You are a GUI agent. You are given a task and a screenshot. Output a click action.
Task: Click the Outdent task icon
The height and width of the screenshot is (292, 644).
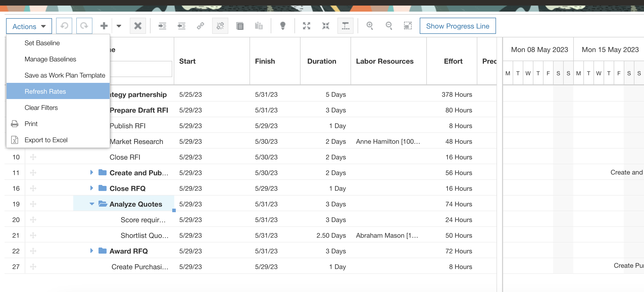click(181, 26)
